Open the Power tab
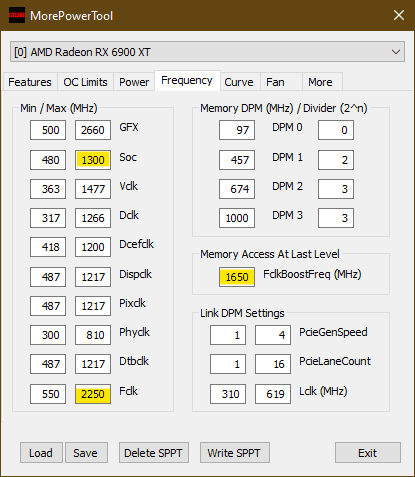The image size is (415, 477). pyautogui.click(x=134, y=82)
